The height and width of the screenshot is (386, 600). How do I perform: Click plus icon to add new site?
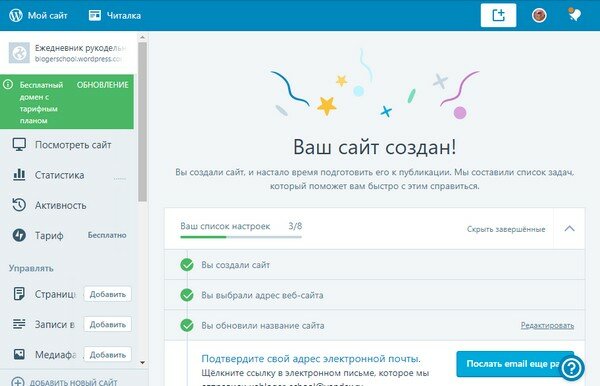tap(18, 382)
